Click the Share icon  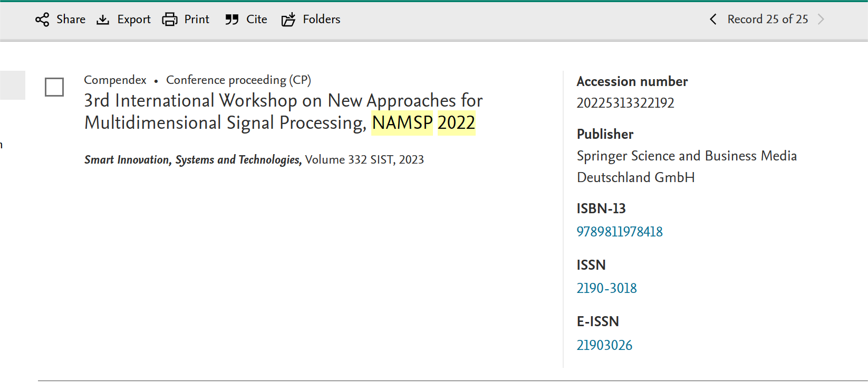[x=42, y=20]
